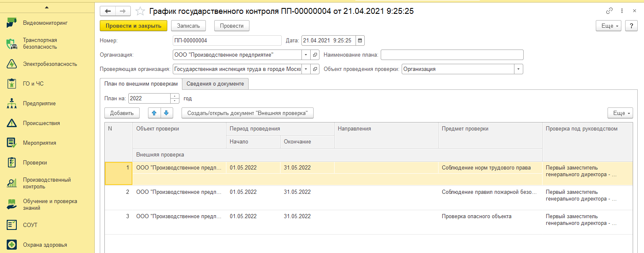644x253 pixels.
Task: Click Проверка под руководством column header
Action: (587, 142)
